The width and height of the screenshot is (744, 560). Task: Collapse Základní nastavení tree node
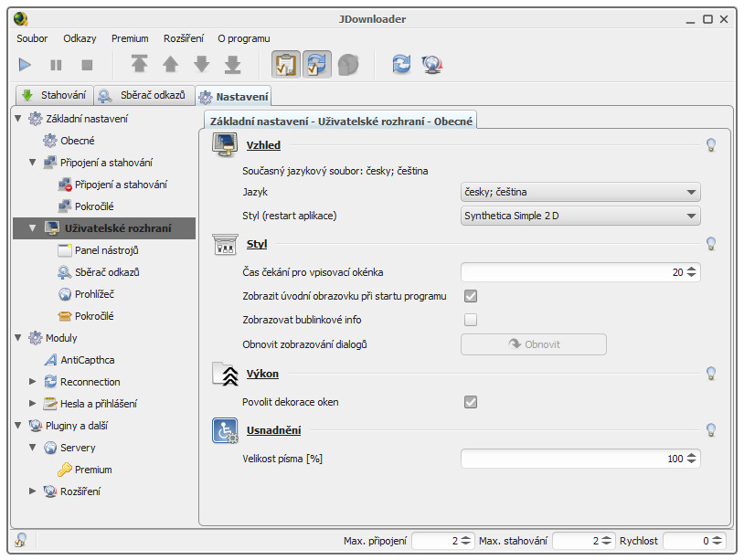(18, 119)
